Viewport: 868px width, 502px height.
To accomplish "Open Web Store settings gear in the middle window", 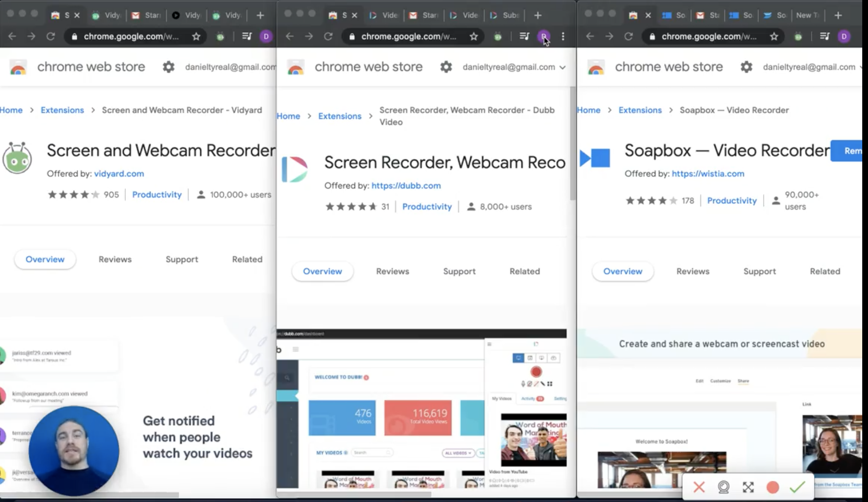I will pyautogui.click(x=446, y=67).
